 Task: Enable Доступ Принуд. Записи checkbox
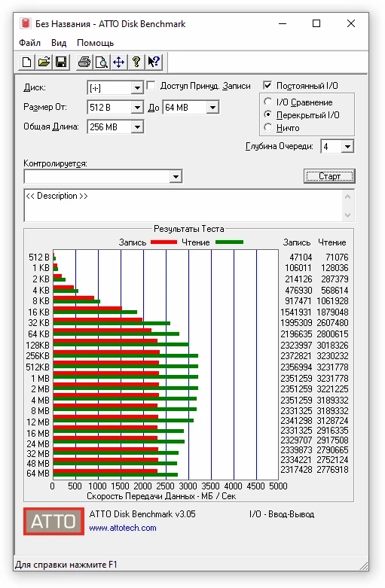pyautogui.click(x=151, y=86)
